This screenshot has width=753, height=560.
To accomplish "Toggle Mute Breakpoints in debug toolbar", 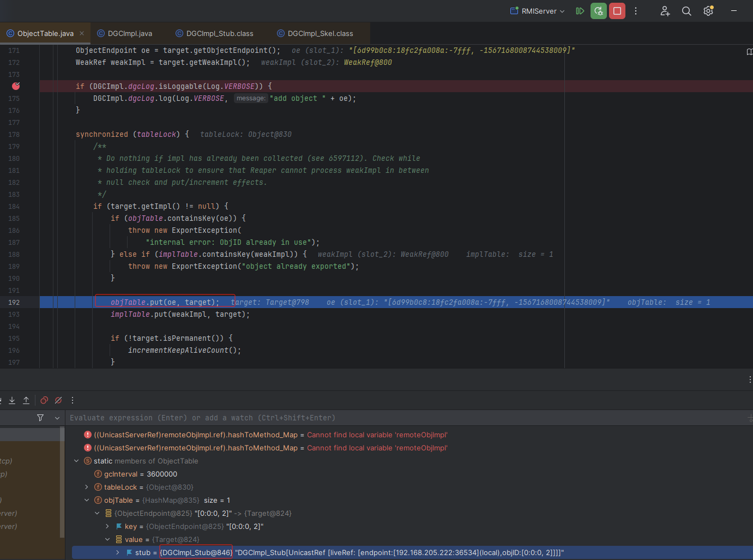I will [58, 400].
